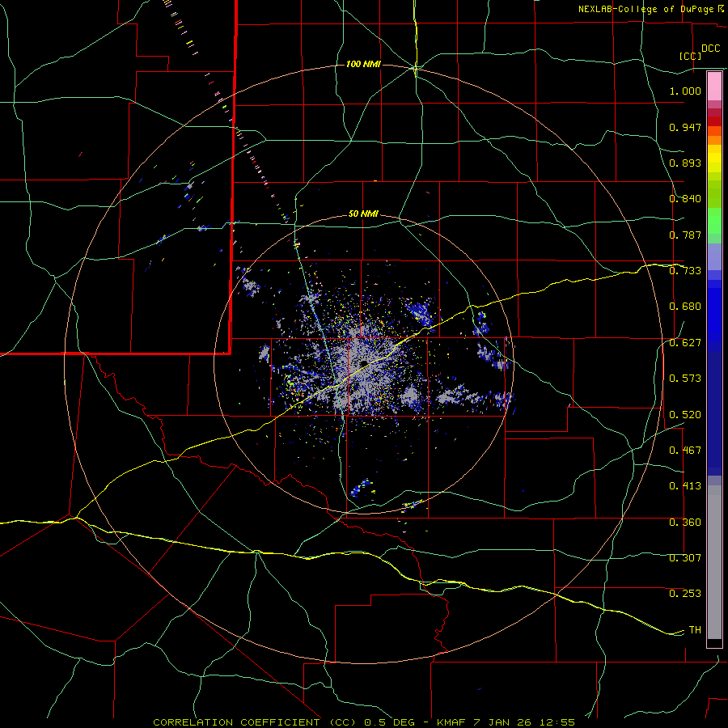
Task: Click the black radar site dot at center
Action: (x=363, y=362)
